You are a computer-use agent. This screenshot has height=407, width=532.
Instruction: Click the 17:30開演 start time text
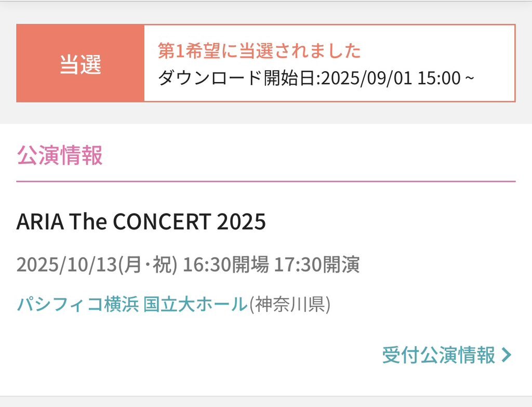click(x=316, y=265)
